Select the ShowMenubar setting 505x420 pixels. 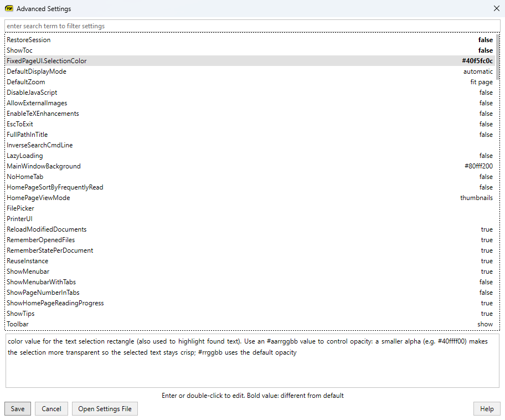(250, 272)
